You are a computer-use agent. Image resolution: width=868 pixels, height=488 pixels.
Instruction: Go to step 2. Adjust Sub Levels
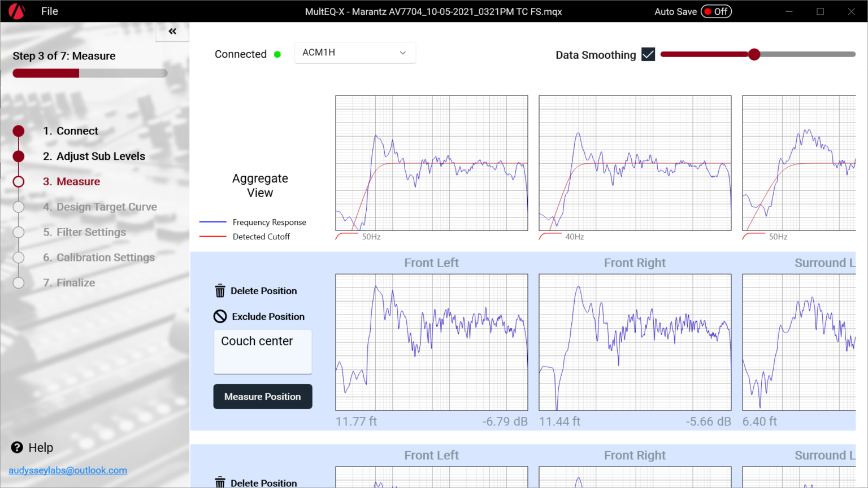pyautogui.click(x=94, y=156)
